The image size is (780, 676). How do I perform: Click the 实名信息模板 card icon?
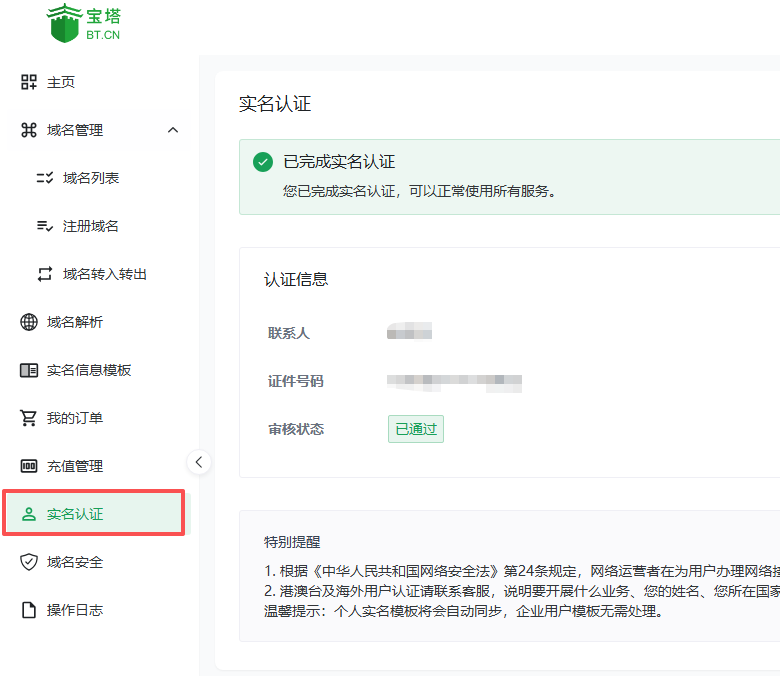click(29, 370)
